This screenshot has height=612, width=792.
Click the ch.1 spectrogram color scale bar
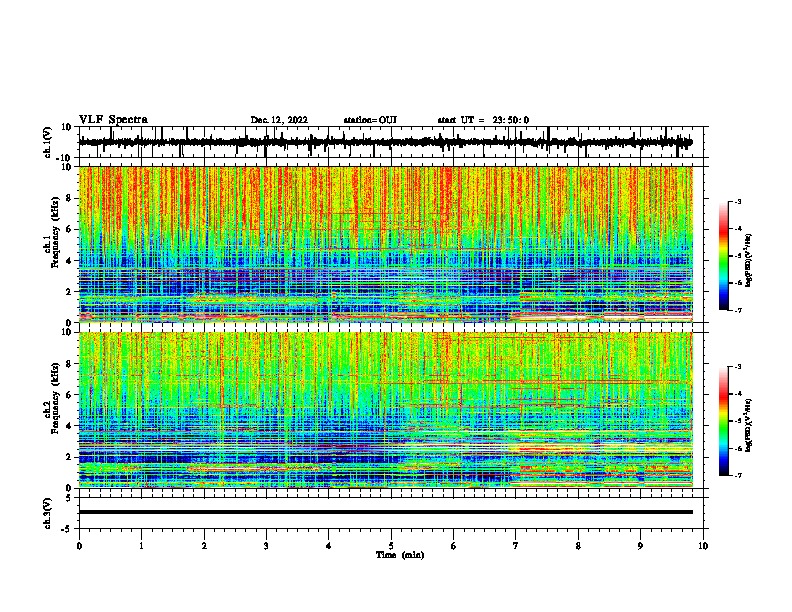tap(724, 256)
